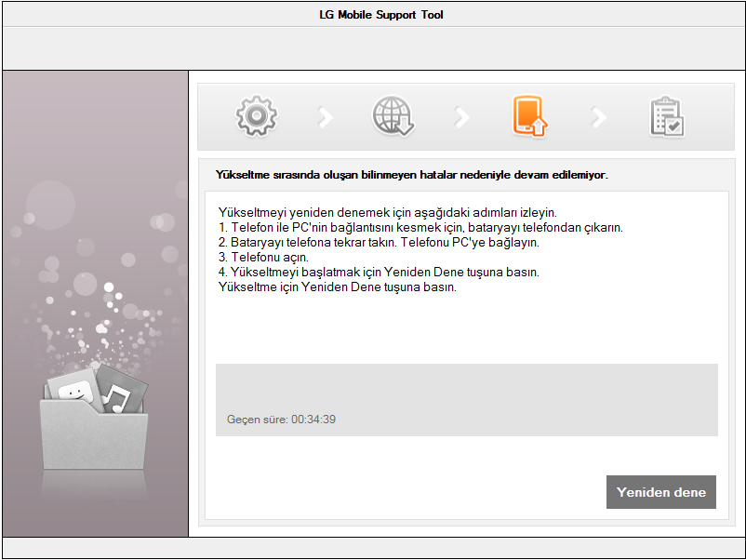
Task: Click the line '3. Telefonu açın.'
Action: (x=263, y=258)
